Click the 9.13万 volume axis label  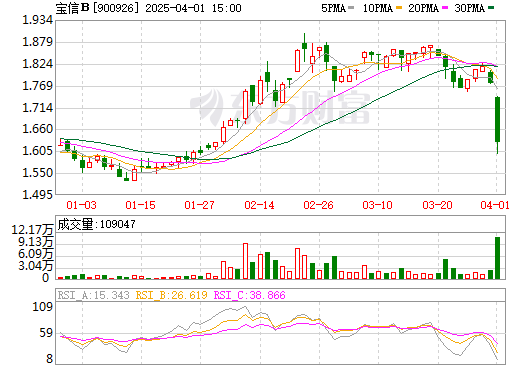36,242
